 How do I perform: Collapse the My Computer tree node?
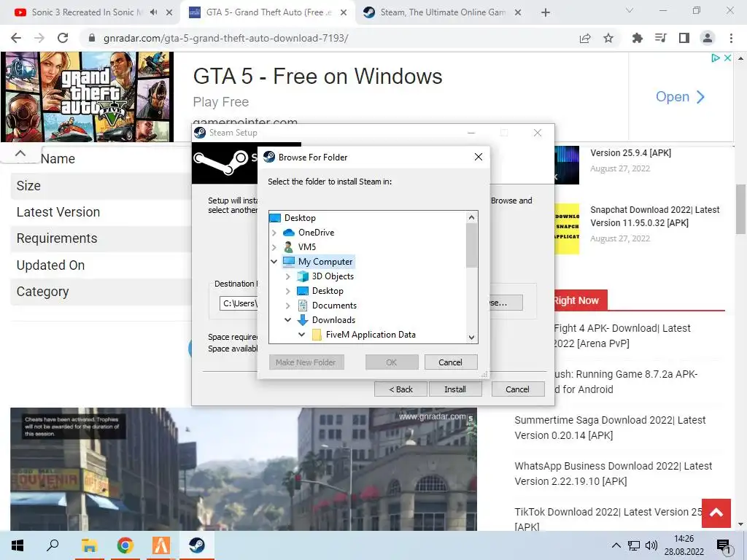(274, 262)
